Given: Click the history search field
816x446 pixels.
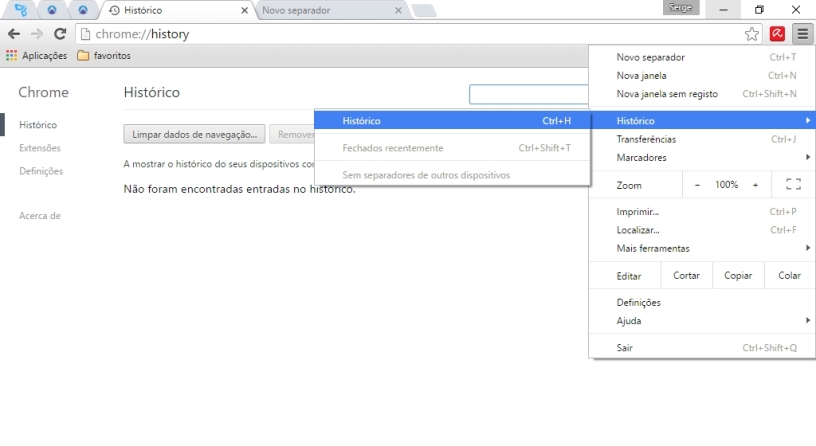Looking at the screenshot, I should (529, 94).
